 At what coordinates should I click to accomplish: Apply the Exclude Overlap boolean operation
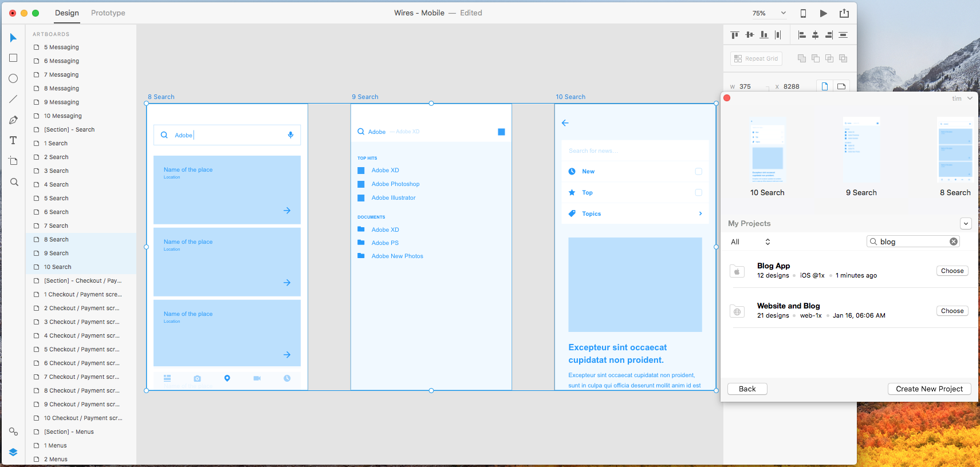click(843, 58)
